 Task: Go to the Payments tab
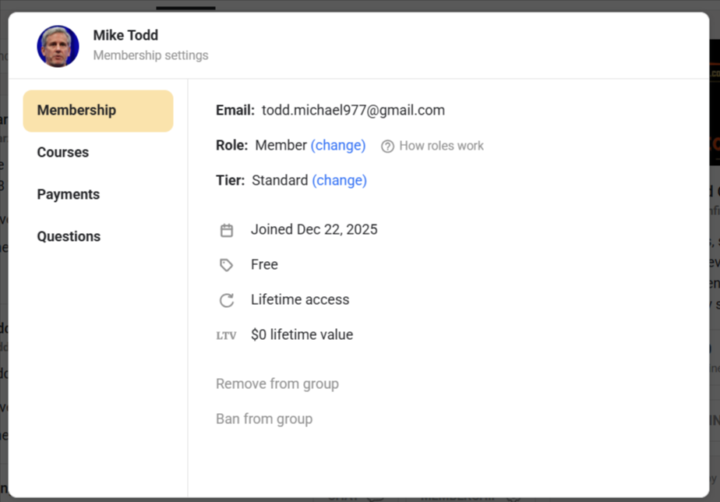(68, 194)
